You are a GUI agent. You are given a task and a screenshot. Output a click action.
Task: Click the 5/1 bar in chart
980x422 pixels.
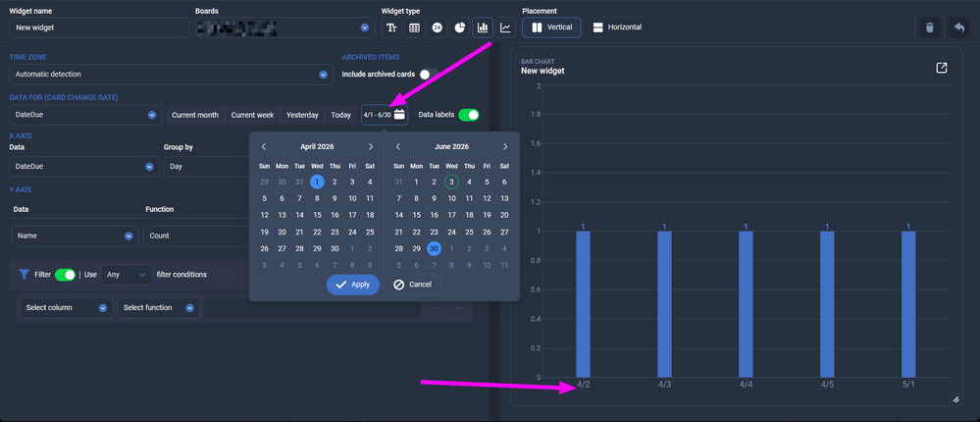[908, 304]
